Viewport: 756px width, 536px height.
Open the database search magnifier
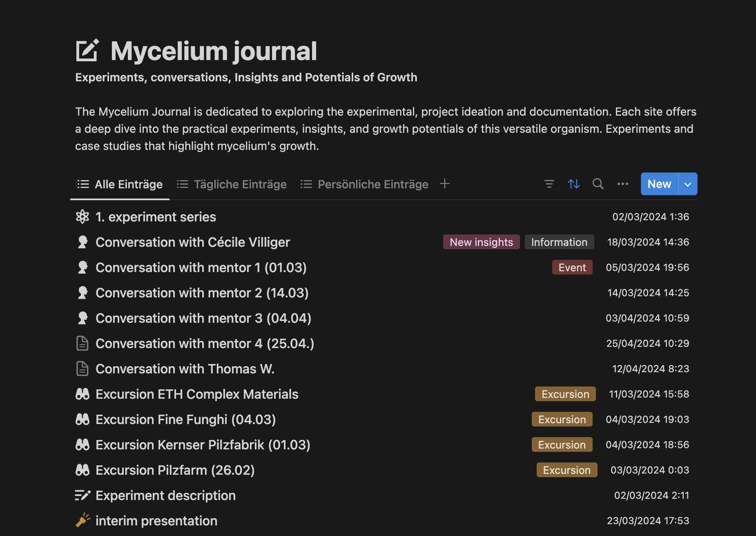(598, 184)
